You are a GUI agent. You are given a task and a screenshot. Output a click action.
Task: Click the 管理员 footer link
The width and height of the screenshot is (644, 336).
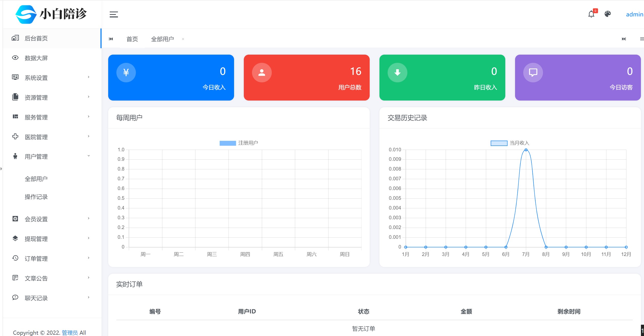70,333
